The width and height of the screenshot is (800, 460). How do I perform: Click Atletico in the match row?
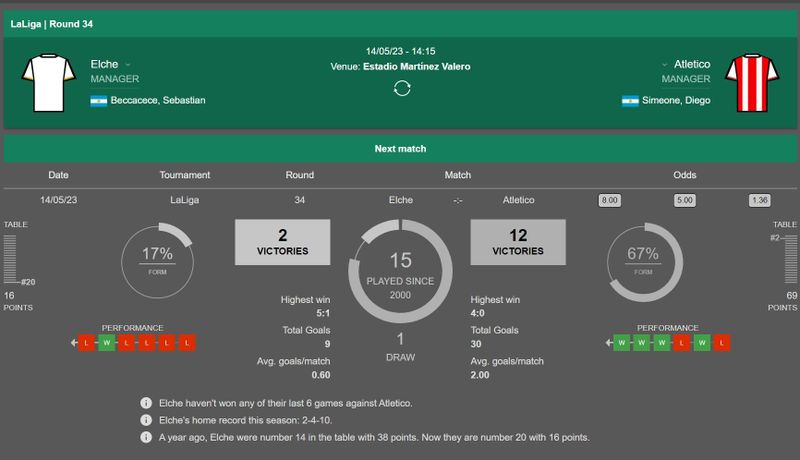pyautogui.click(x=518, y=200)
